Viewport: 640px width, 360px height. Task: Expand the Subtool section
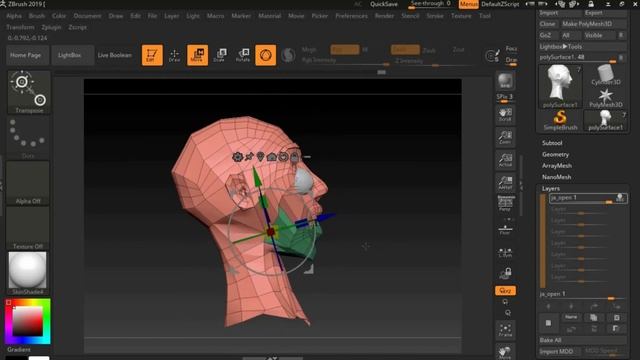click(552, 143)
